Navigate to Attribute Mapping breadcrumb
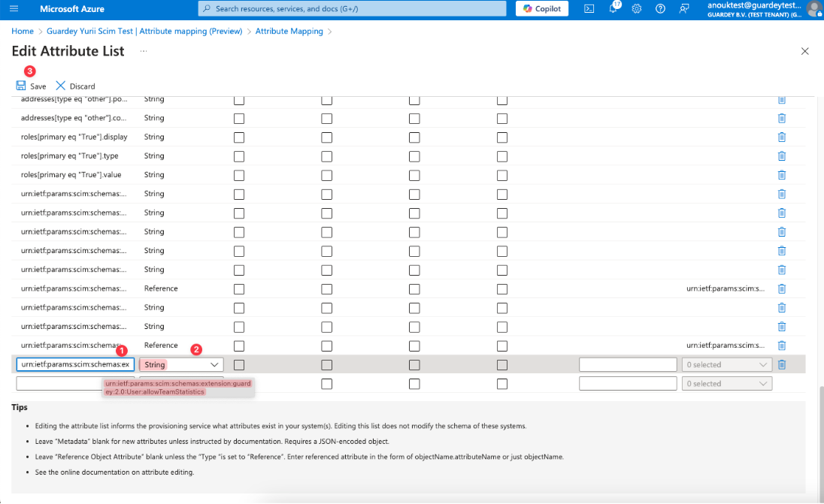 289,32
